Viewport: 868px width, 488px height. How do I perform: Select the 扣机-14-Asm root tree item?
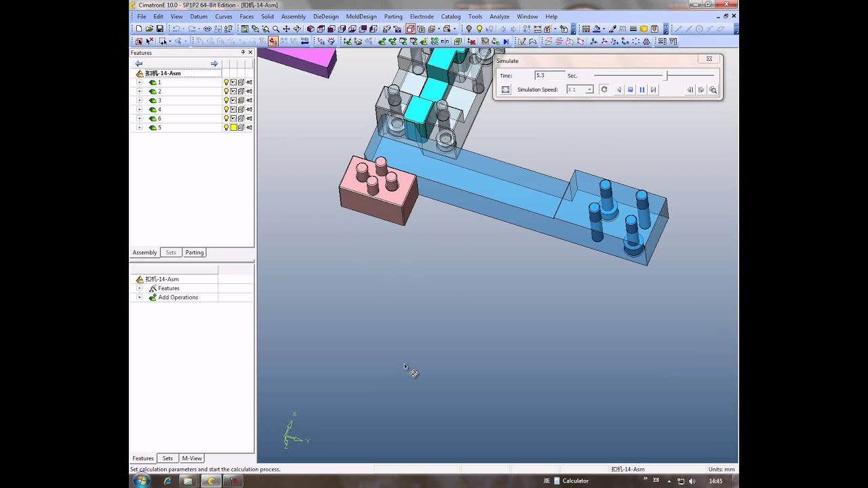(x=163, y=73)
